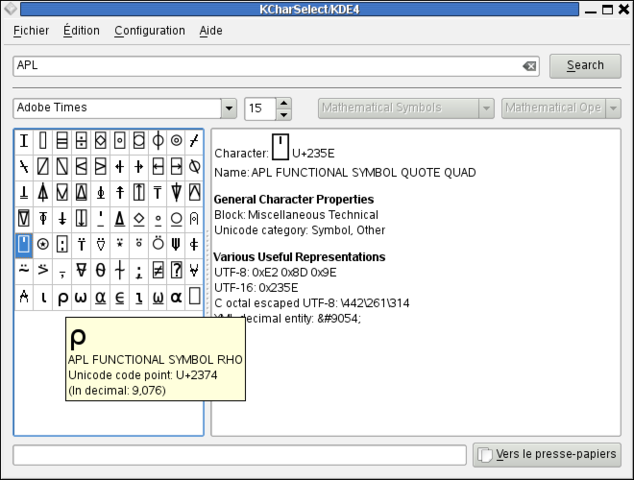The width and height of the screenshot is (634, 480).
Task: Select the rho character in grid
Action: click(62, 297)
